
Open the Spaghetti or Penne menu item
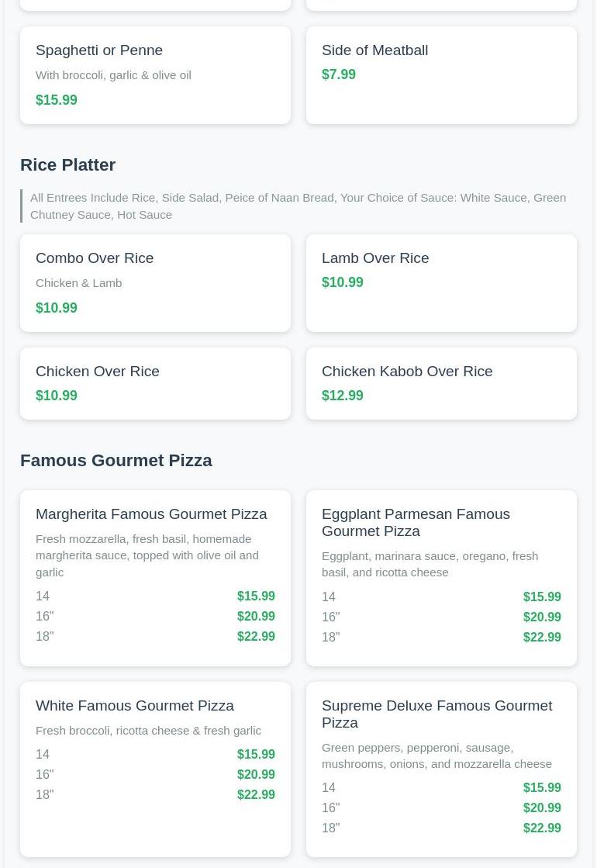[x=99, y=50]
